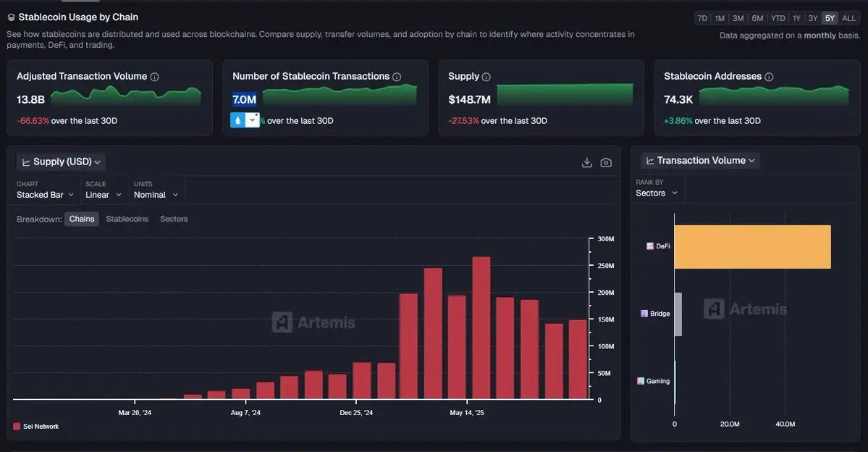Switch time range to ALL
The image size is (868, 452).
(x=848, y=18)
